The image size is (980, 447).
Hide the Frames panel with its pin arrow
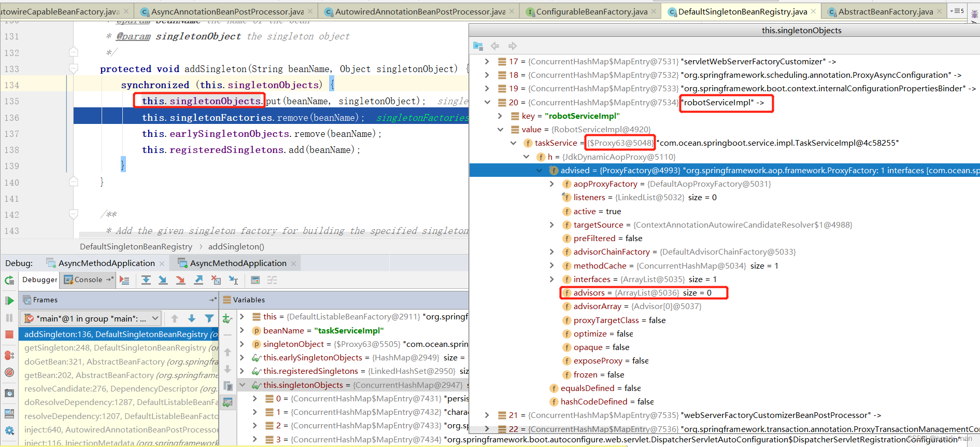tap(212, 300)
